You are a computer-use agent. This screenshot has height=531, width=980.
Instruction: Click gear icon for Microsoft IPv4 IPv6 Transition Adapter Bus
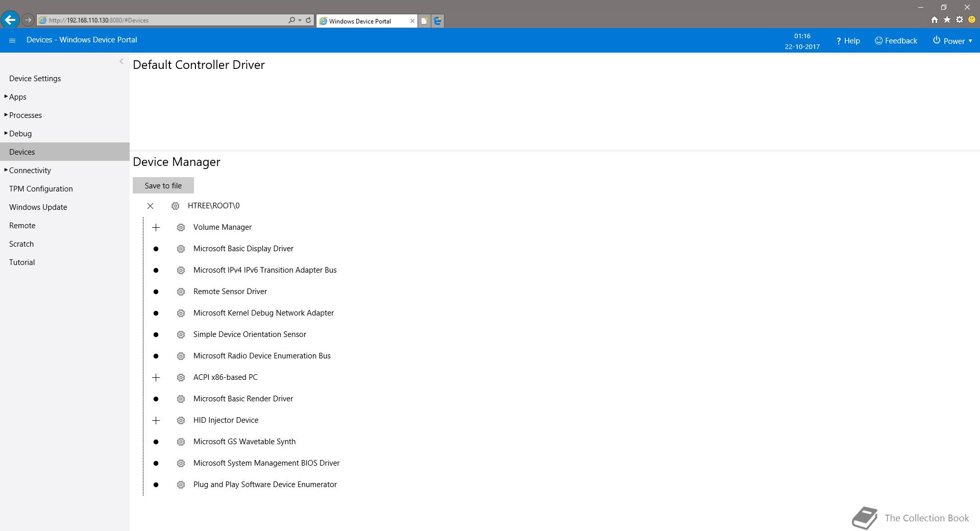tap(181, 270)
